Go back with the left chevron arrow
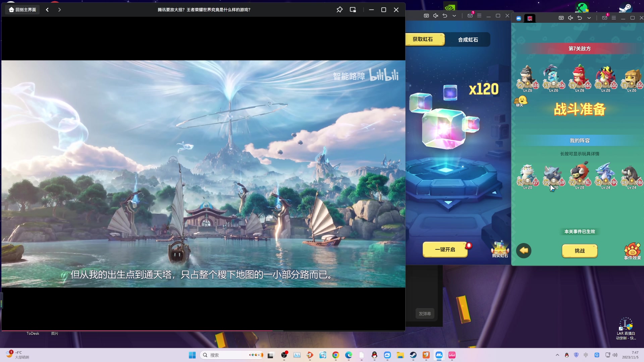 tap(47, 10)
